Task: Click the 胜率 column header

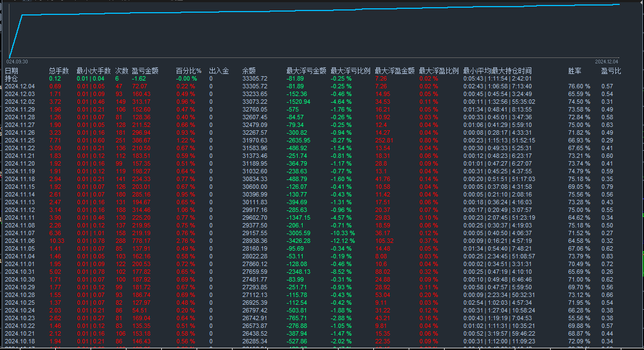Action: point(574,71)
